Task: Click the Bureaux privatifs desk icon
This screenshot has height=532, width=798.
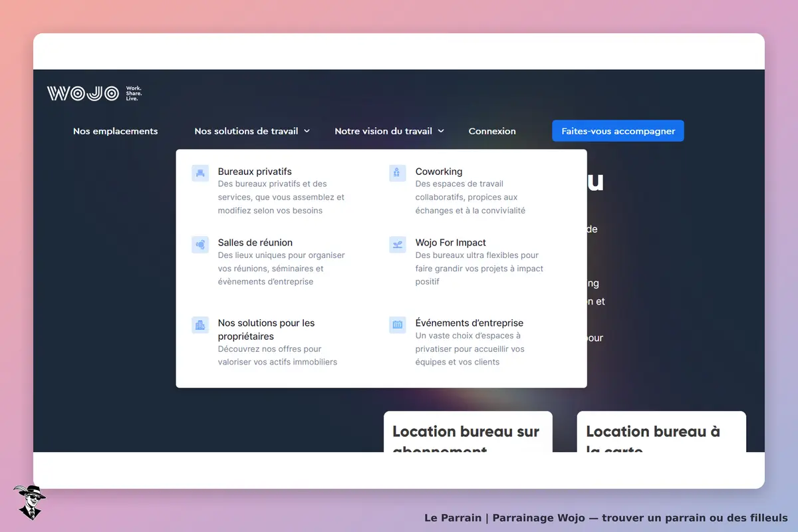Action: pos(200,173)
